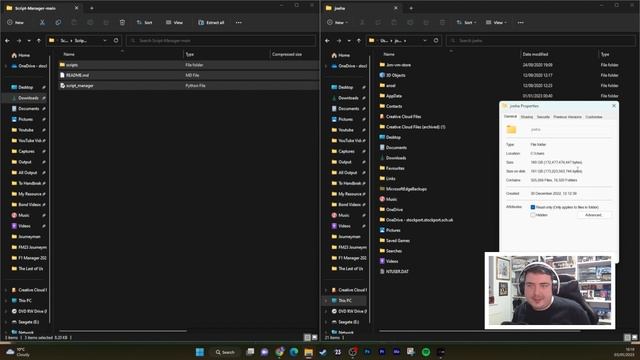640x360 pixels.
Task: Expand OneDrive node in left Explorer sidebar
Action: point(6,66)
